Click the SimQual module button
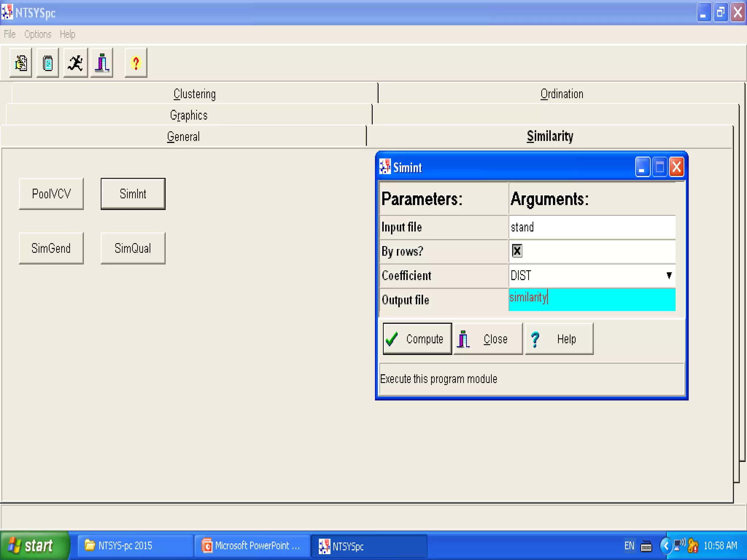The width and height of the screenshot is (747, 560). click(133, 248)
